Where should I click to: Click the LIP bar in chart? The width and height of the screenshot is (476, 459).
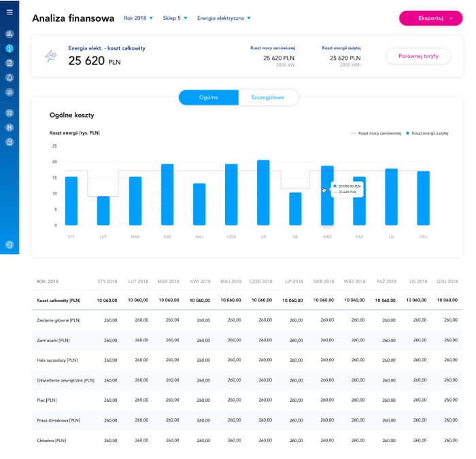pos(263,192)
